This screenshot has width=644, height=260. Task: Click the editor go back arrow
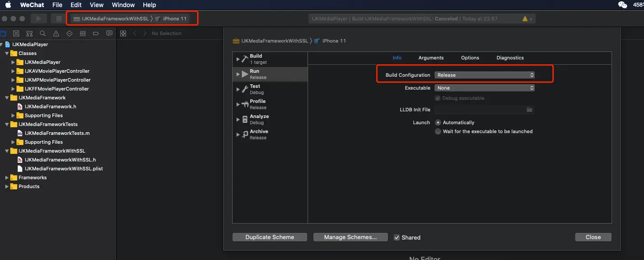[x=135, y=33]
